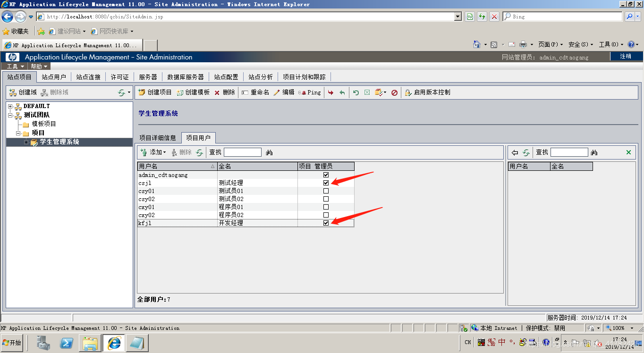Click the PowerShell taskbar icon
This screenshot has width=644, height=353.
pyautogui.click(x=67, y=343)
